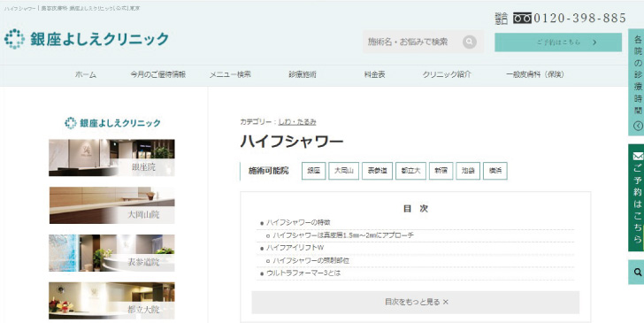This screenshot has height=323, width=644.
Task: Select the 表参道院 clinic thumbnail
Action: [111, 253]
